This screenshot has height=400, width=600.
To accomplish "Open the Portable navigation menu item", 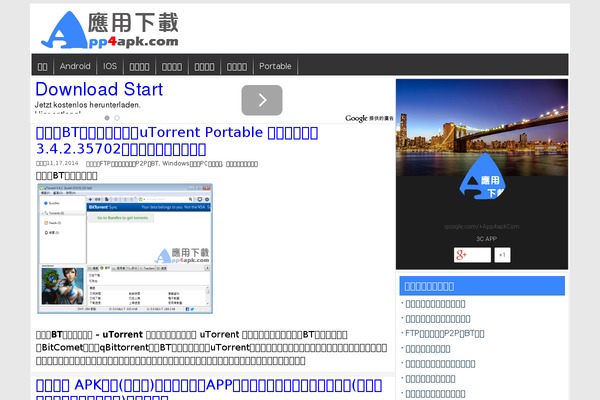I will pos(275,66).
